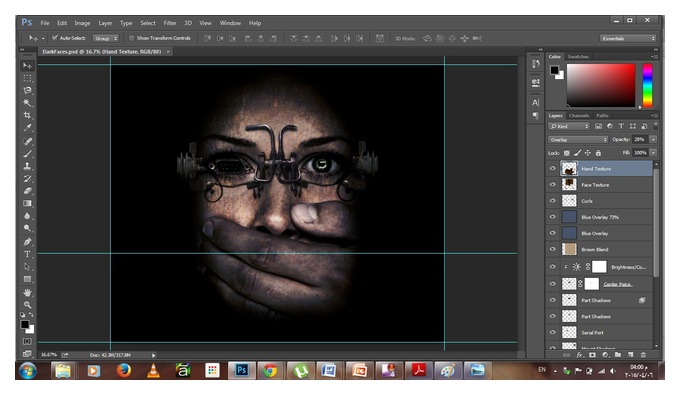Image resolution: width=680 pixels, height=395 pixels.
Task: Select the Zoom tool in the toolbox
Action: (27, 305)
